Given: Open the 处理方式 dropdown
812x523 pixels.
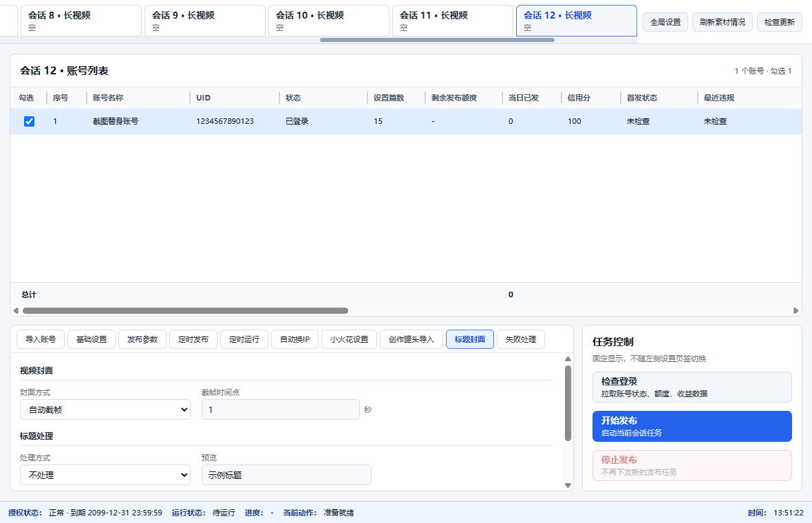Looking at the screenshot, I should click(105, 475).
